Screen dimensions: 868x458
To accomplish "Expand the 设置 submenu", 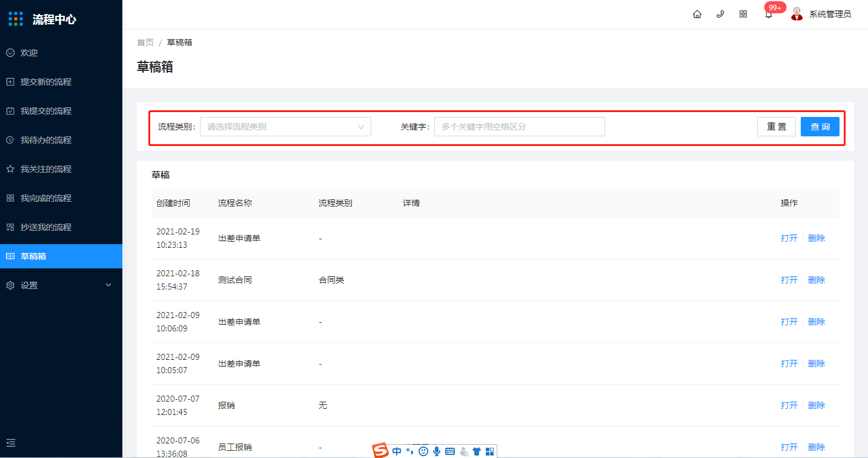I will pos(61,285).
